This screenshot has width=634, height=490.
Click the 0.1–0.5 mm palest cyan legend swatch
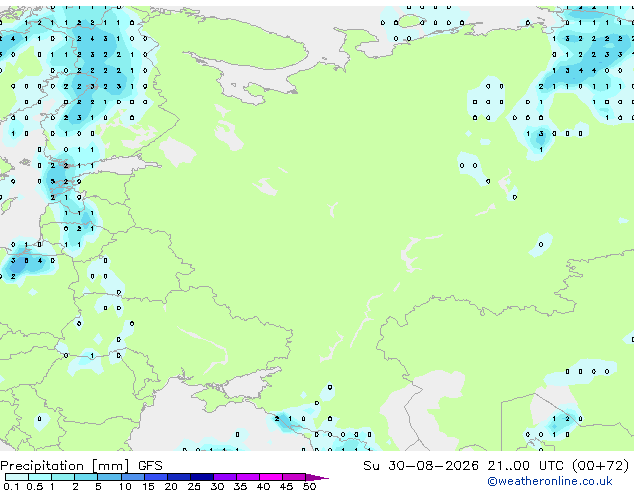[17, 477]
